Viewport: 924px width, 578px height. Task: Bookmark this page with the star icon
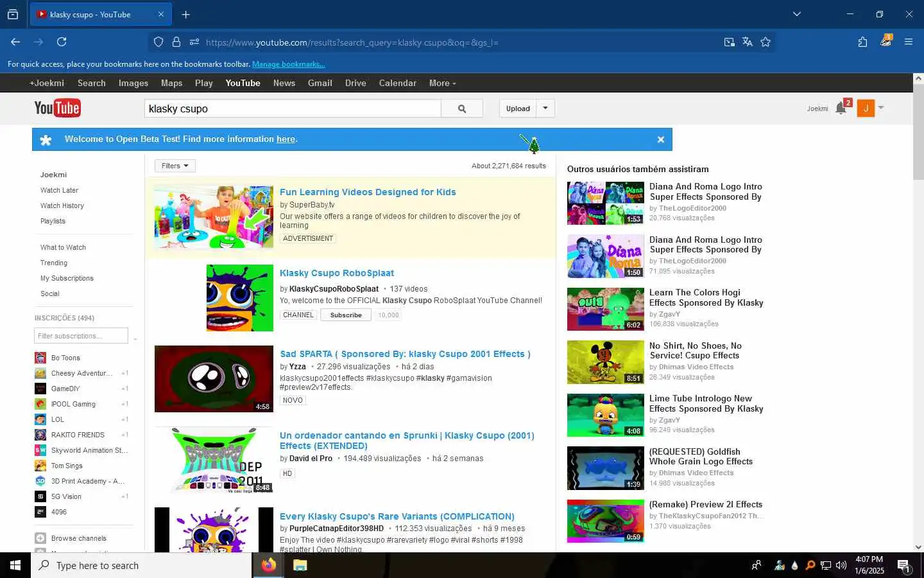[766, 42]
